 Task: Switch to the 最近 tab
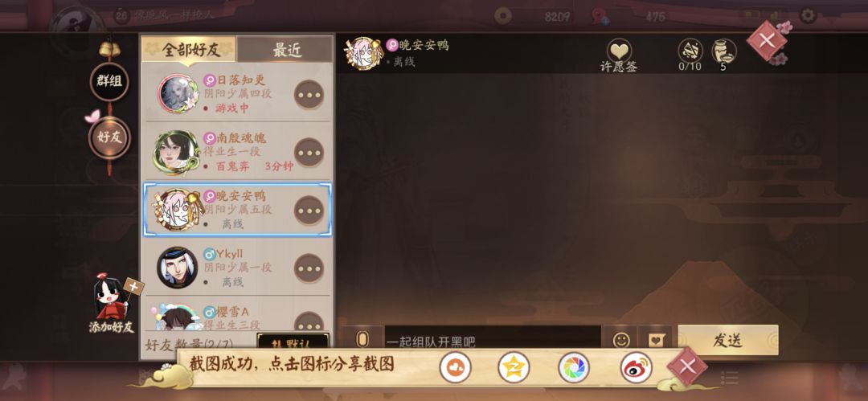[285, 50]
